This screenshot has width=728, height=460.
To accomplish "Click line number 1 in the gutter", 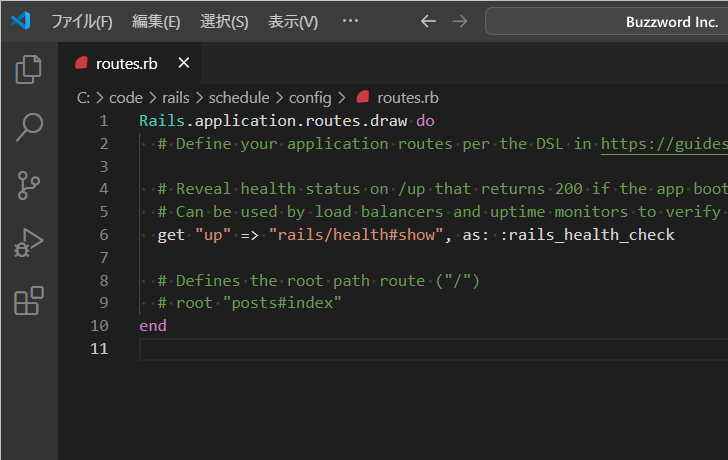I will pos(104,121).
